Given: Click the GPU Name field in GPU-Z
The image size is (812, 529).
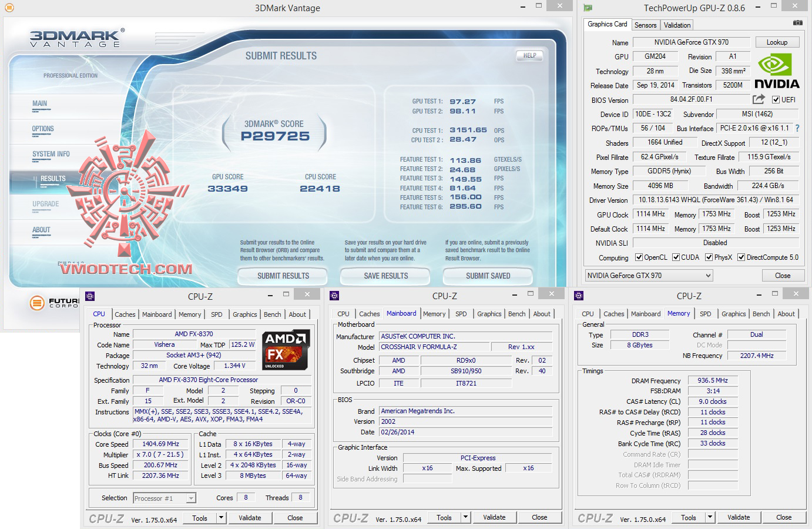Looking at the screenshot, I should point(691,42).
